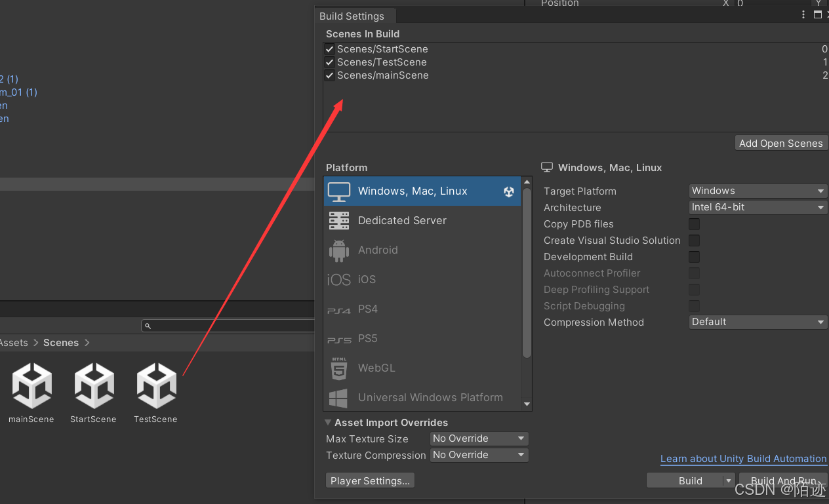Open the Target Platform dropdown
The width and height of the screenshot is (829, 504).
(758, 191)
